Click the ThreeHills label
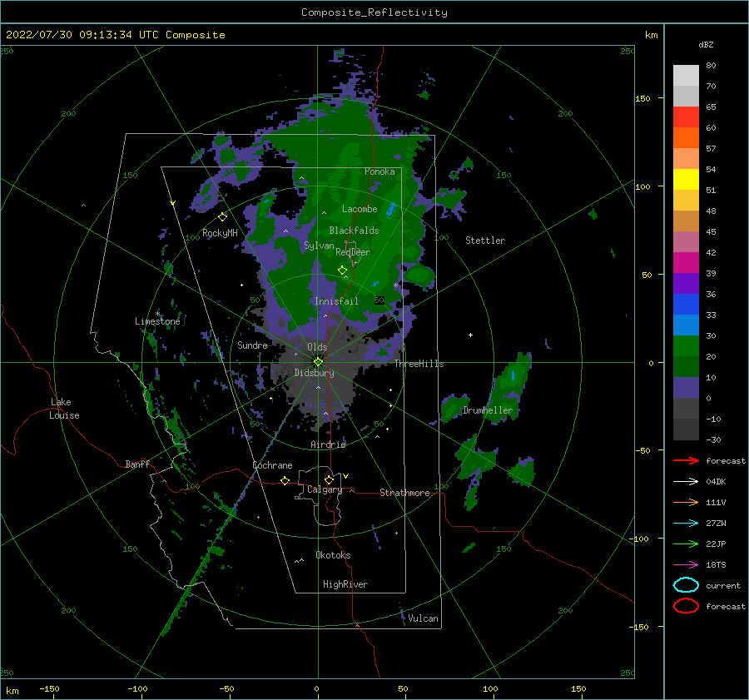The height and width of the screenshot is (700, 749). [x=419, y=364]
